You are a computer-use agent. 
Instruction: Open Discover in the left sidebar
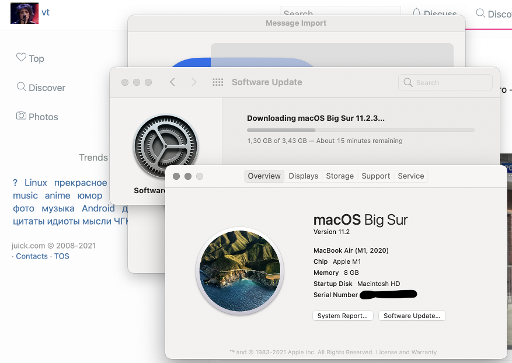pos(41,88)
